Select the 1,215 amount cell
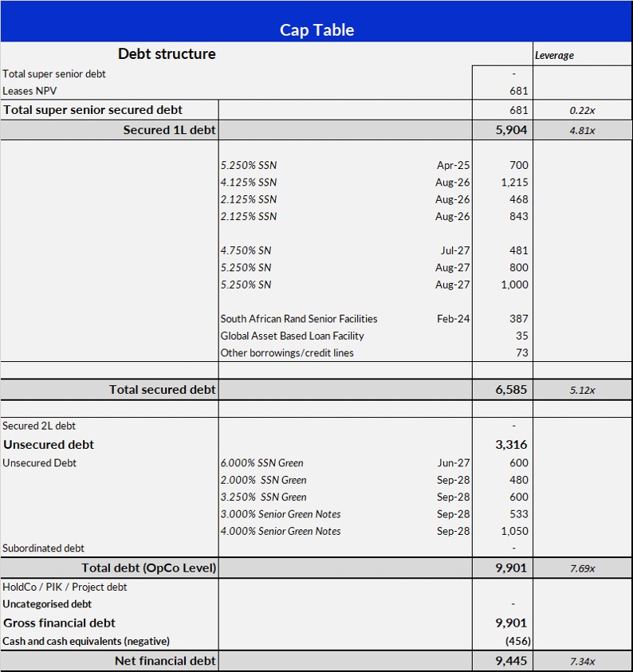633x672 pixels. 514,183
